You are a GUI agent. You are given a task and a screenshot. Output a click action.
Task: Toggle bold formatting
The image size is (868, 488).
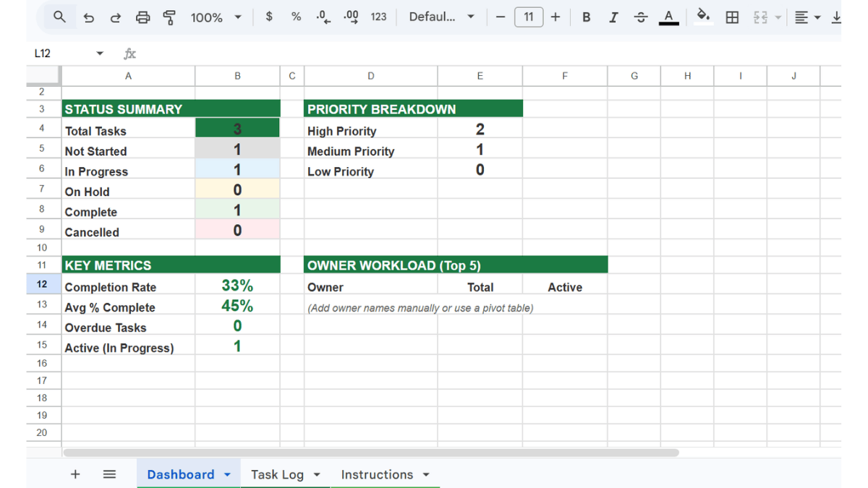click(586, 16)
